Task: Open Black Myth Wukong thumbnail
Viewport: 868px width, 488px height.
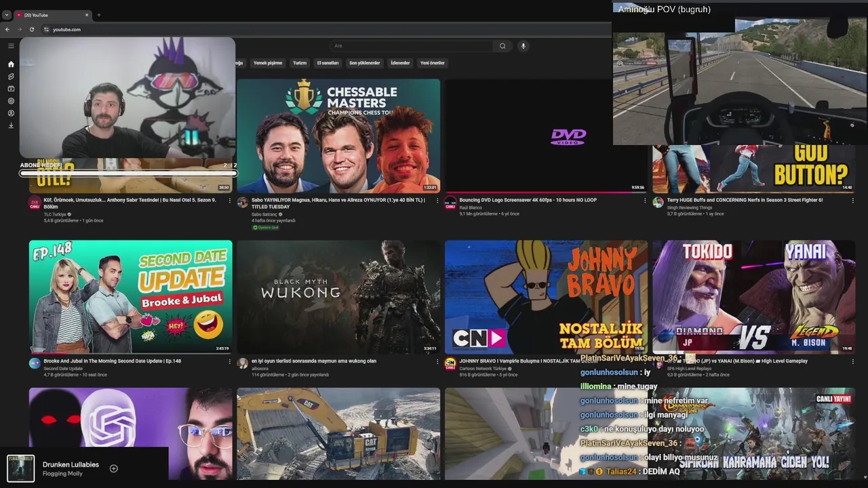Action: (338, 297)
